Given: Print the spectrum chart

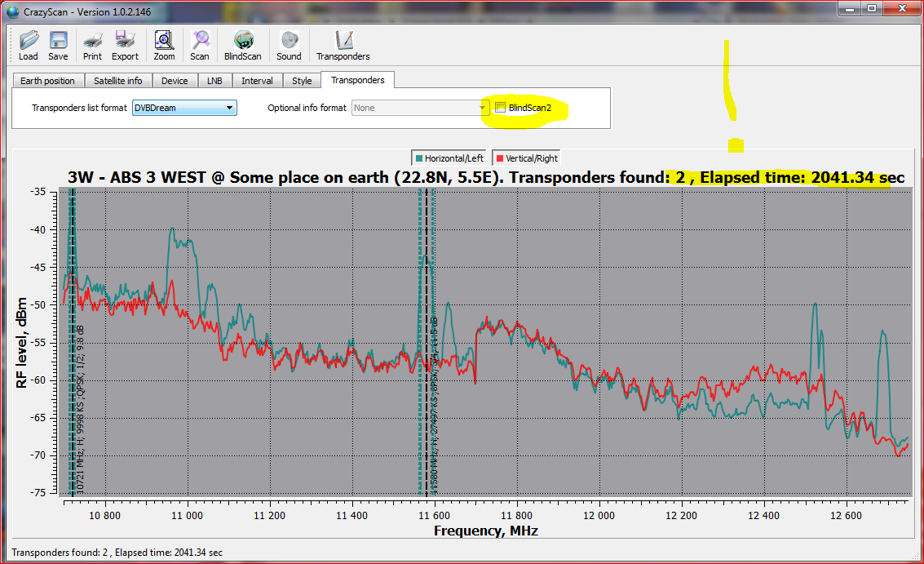Looking at the screenshot, I should [92, 40].
